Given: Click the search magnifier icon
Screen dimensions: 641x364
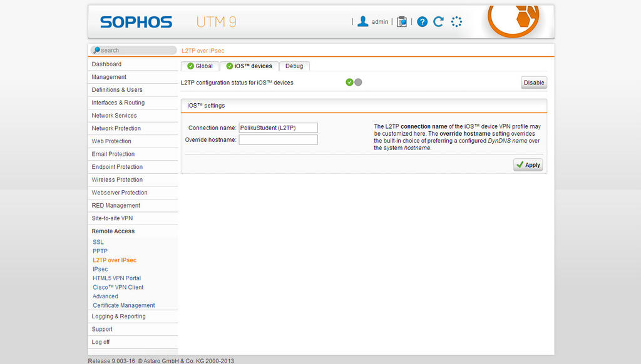Looking at the screenshot, I should [x=96, y=50].
